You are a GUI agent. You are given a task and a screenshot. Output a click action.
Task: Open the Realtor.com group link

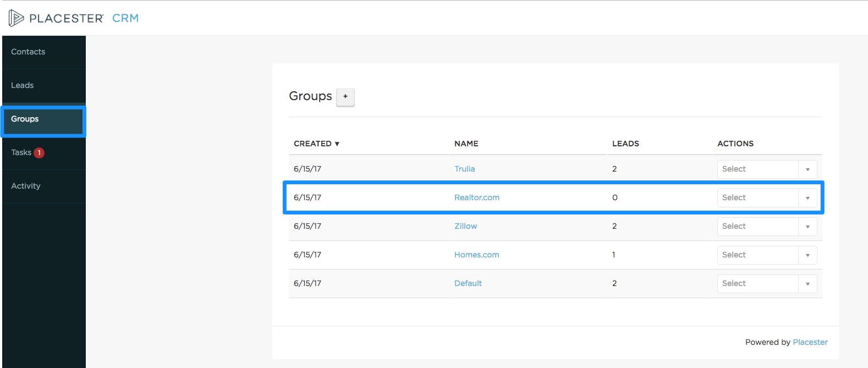pyautogui.click(x=477, y=197)
